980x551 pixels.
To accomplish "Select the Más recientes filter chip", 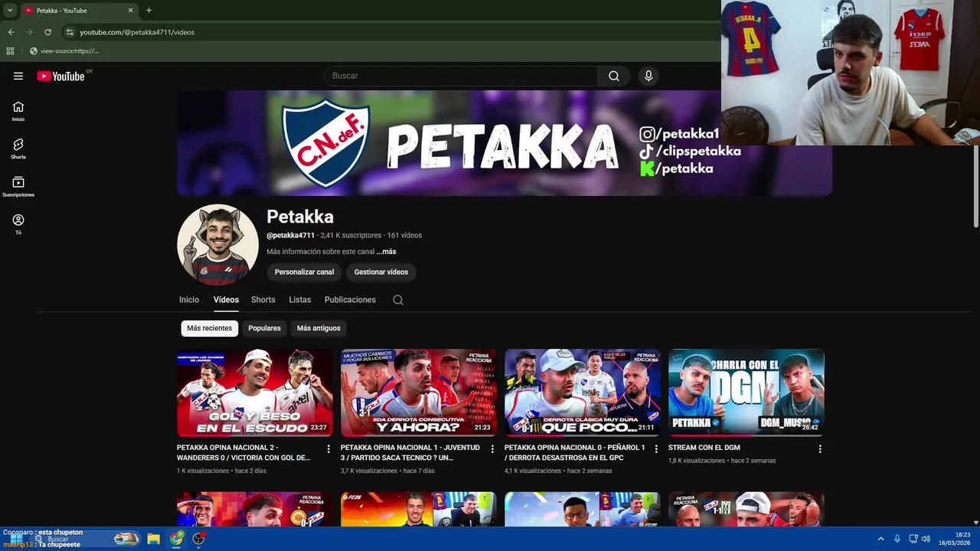I will coord(209,328).
